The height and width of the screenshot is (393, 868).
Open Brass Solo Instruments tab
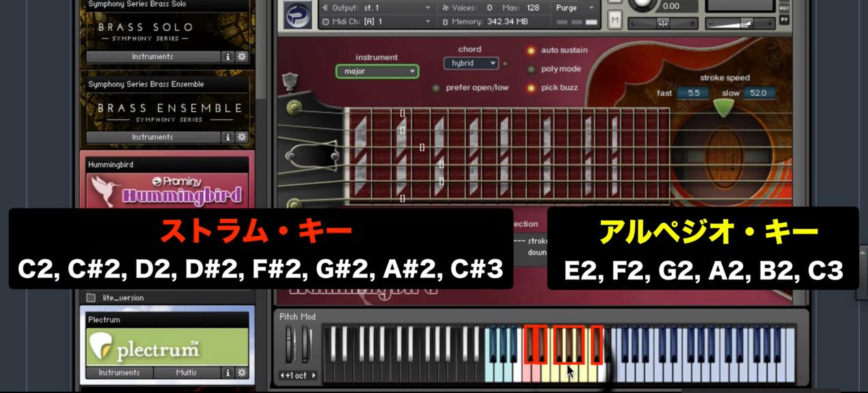(152, 57)
